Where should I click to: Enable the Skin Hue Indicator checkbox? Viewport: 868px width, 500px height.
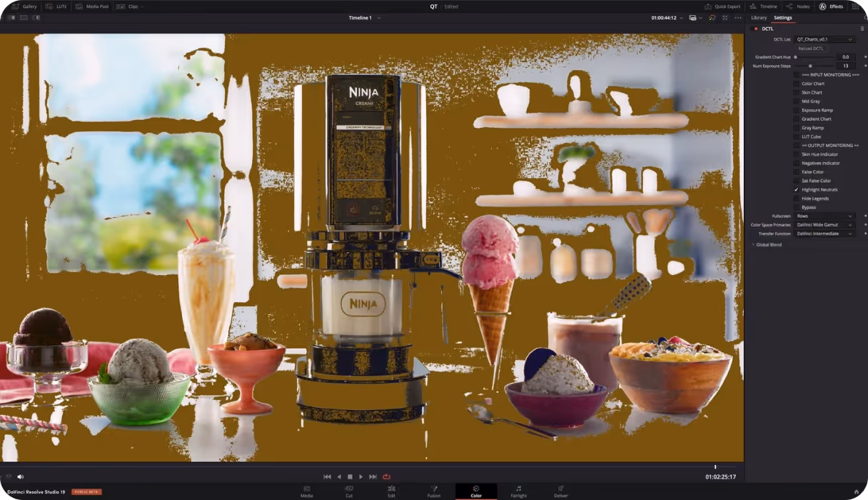coord(797,154)
